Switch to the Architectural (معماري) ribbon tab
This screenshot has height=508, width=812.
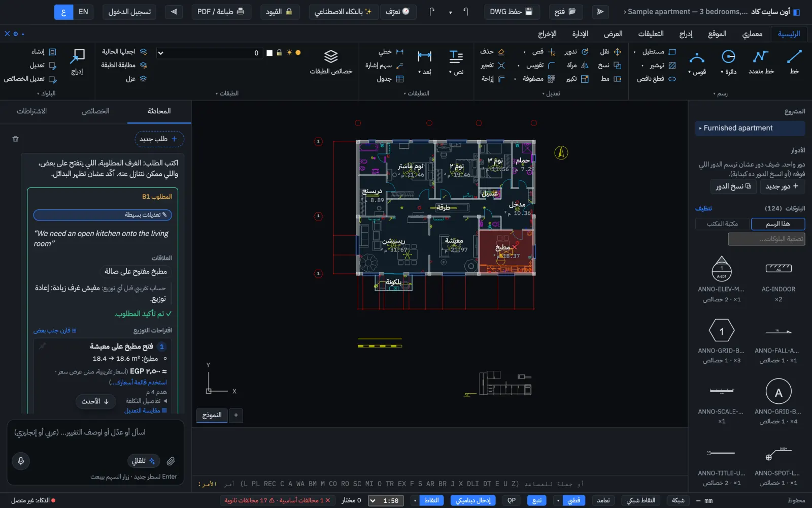tap(752, 34)
